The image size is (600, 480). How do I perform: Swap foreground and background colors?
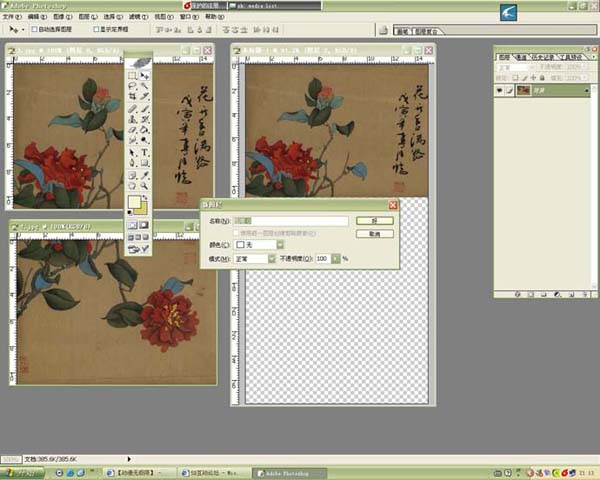click(x=145, y=198)
